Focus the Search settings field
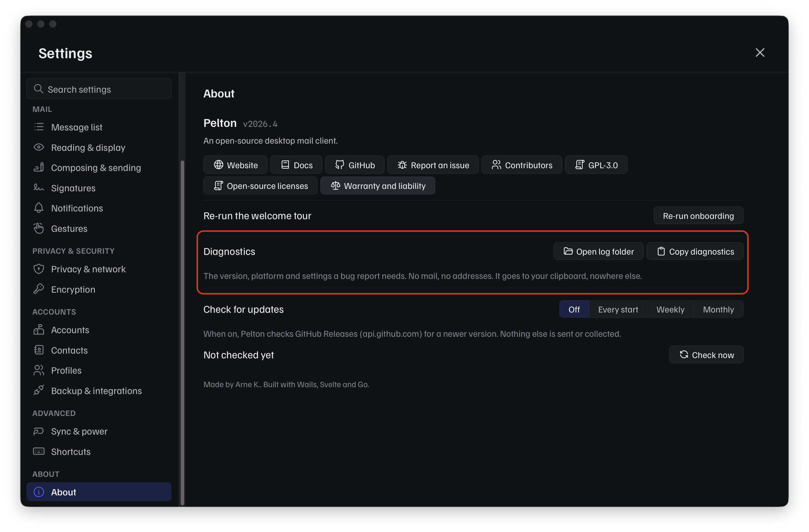 point(99,89)
